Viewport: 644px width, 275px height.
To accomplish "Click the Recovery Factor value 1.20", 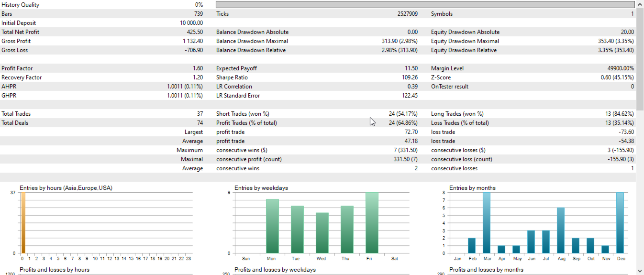I will click(198, 77).
